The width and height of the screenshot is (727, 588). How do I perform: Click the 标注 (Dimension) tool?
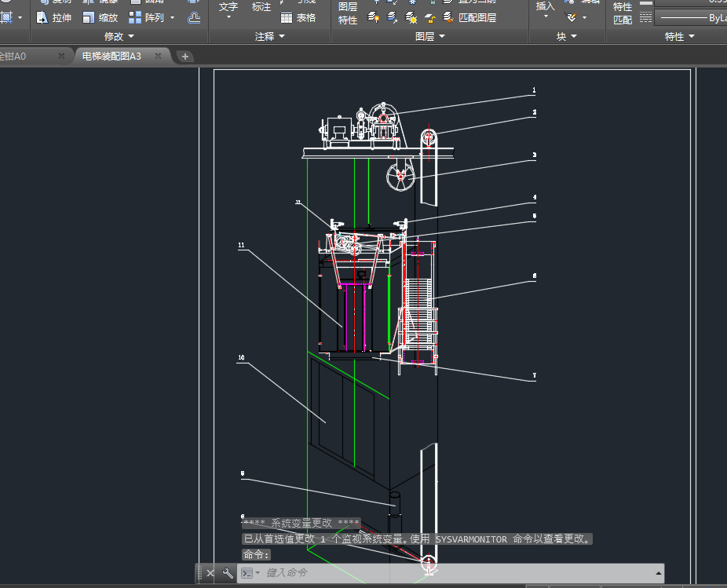(x=261, y=7)
